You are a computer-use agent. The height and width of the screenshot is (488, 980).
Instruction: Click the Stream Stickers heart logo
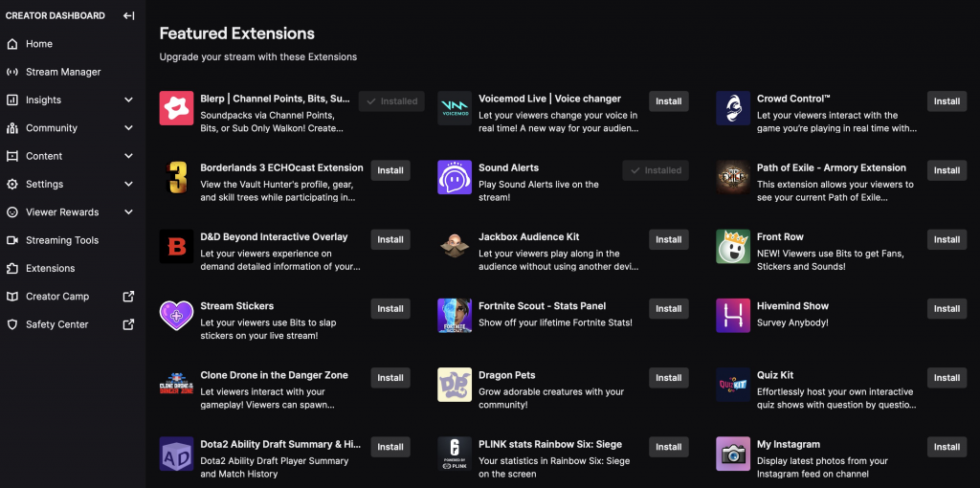point(176,316)
